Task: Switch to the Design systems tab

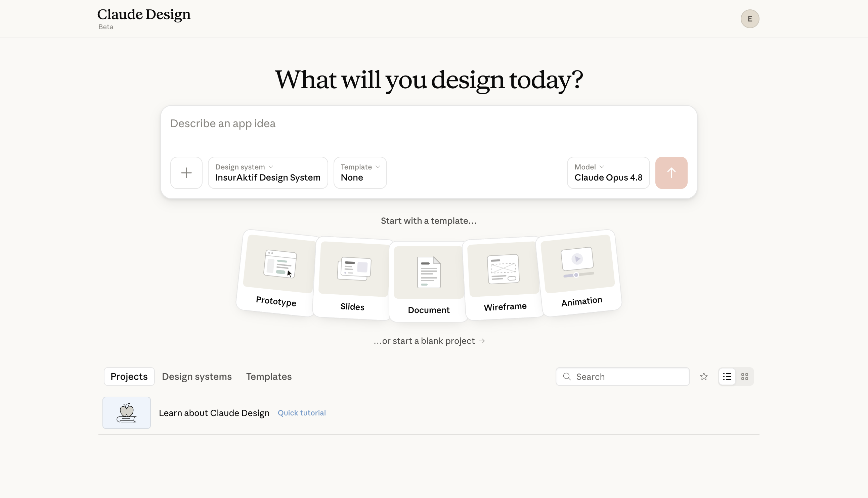Action: point(197,377)
